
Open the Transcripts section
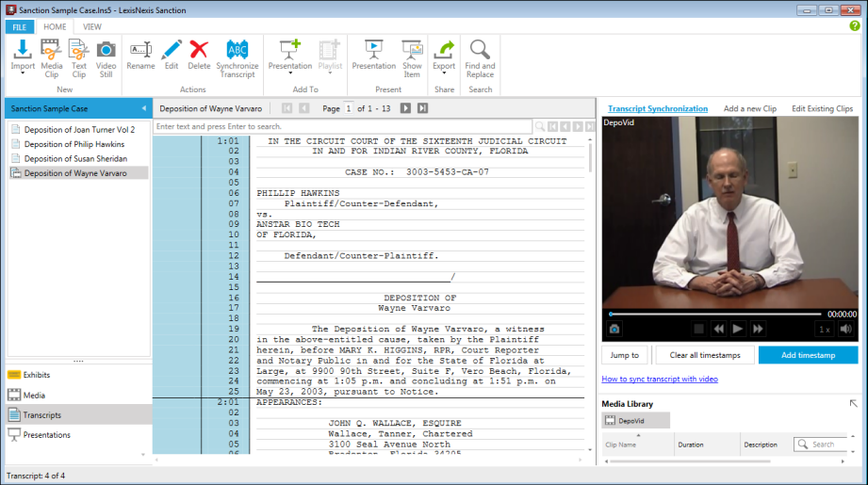(78, 414)
